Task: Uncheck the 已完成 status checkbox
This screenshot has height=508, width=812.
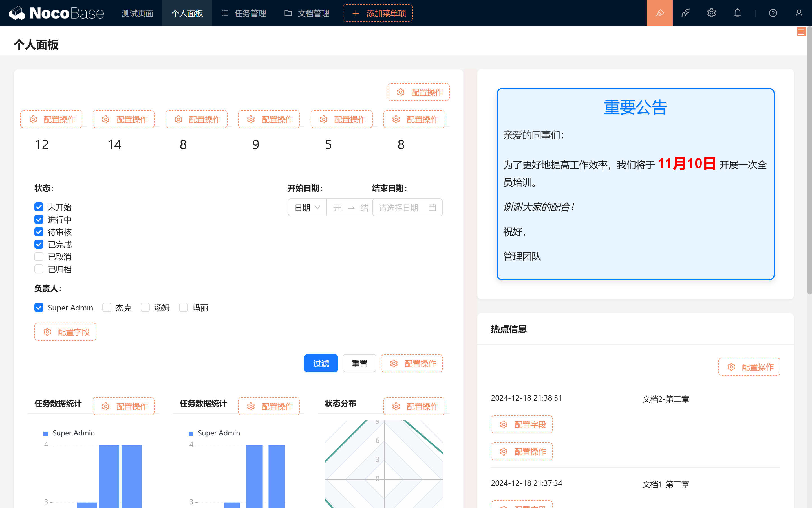Action: point(39,244)
